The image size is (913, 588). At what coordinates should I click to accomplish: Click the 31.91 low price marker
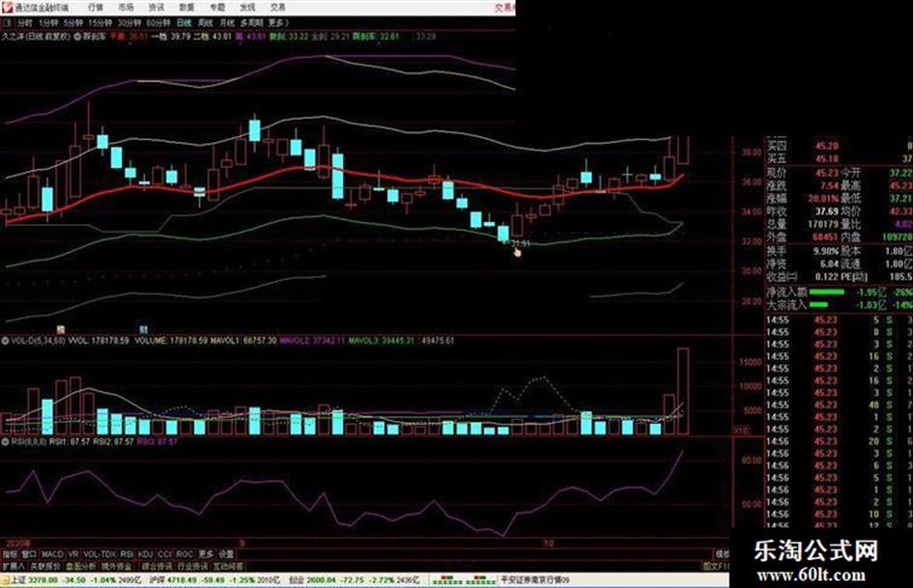click(520, 243)
